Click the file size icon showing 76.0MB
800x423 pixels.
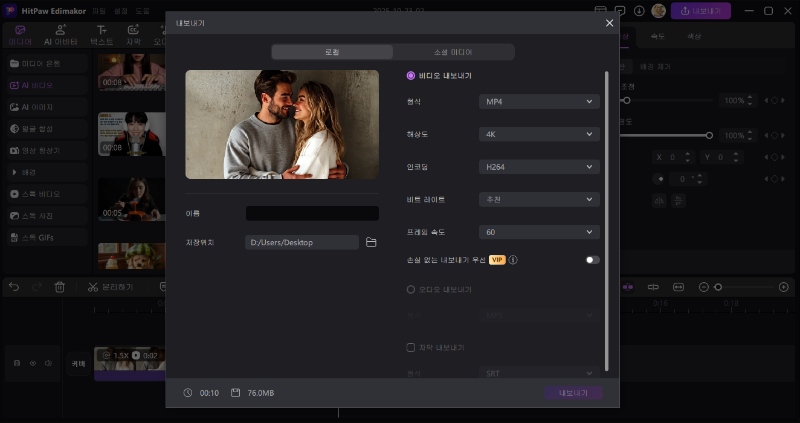tap(235, 393)
